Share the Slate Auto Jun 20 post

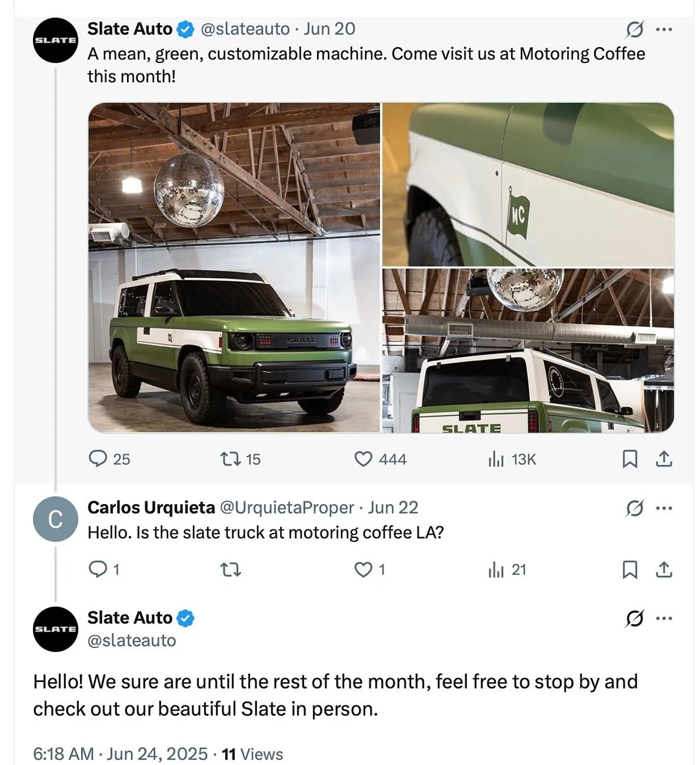click(664, 459)
